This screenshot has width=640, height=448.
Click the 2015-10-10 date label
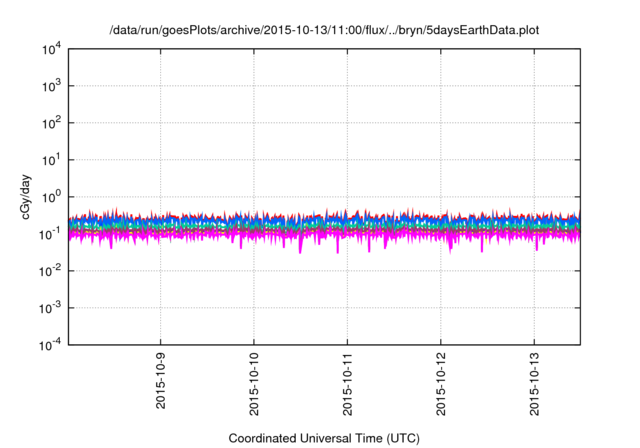point(254,384)
